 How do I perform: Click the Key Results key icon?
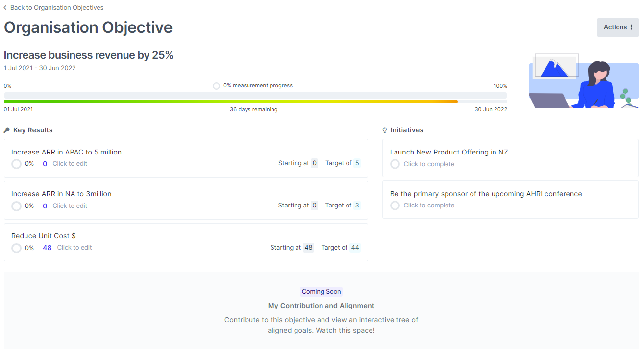(7, 130)
